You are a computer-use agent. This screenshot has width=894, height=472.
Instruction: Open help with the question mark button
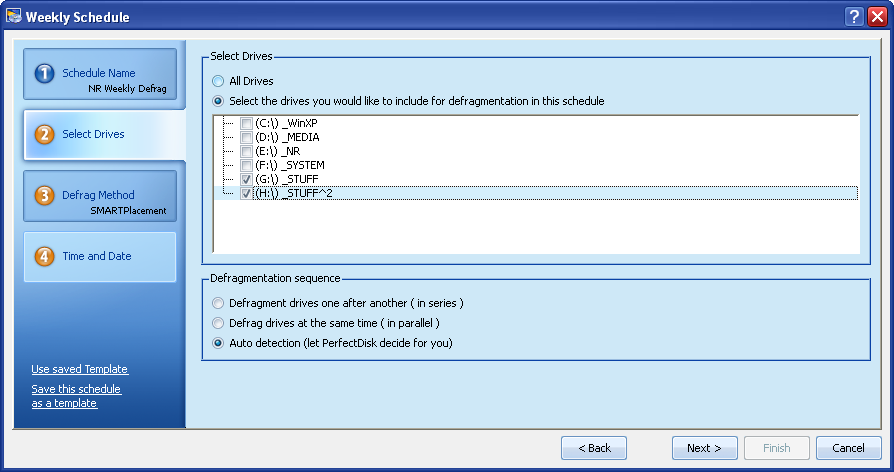(x=854, y=17)
